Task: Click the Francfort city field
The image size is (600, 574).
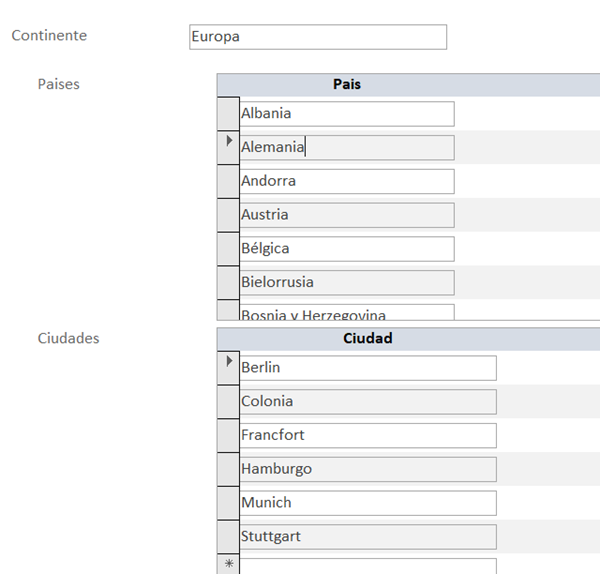Action: [x=367, y=436]
